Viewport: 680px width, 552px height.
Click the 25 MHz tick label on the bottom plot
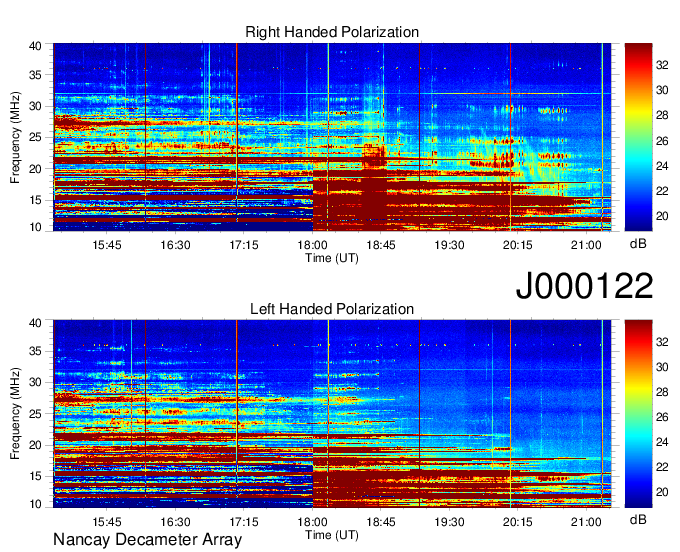tap(36, 414)
